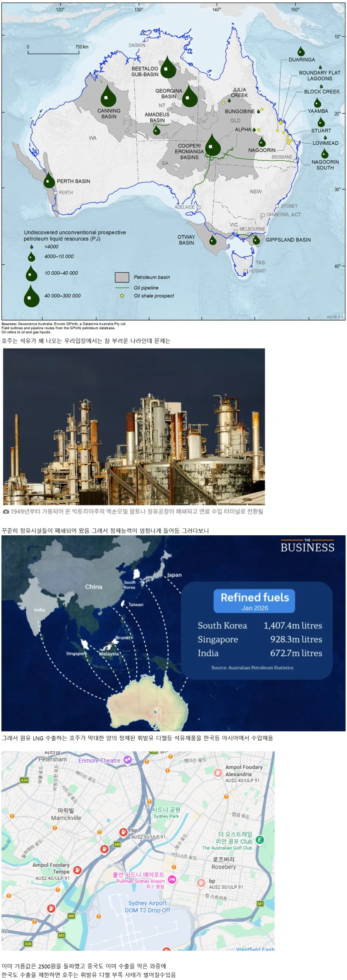Click the yellow Oil shale prospect legend dot
Image resolution: width=347 pixels, height=980 pixels.
click(x=122, y=296)
